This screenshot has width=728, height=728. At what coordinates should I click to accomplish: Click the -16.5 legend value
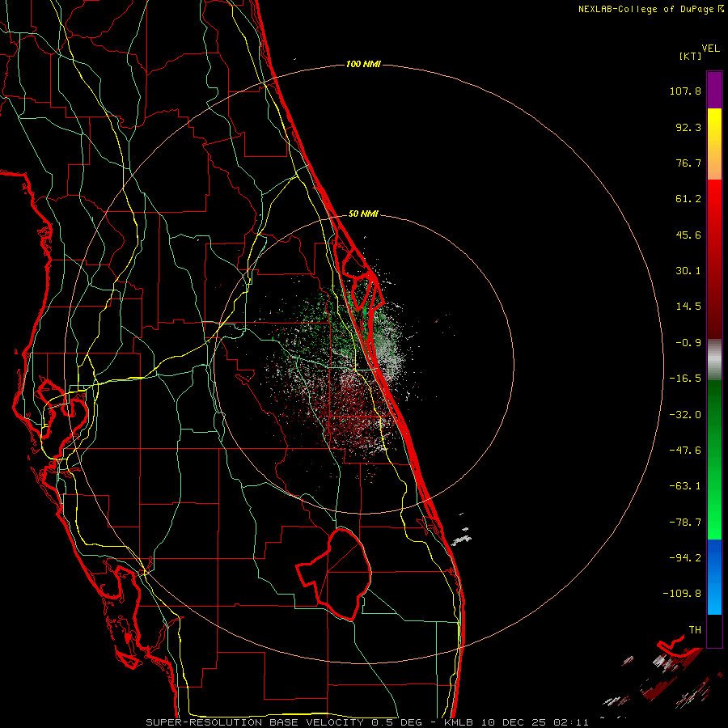(x=685, y=379)
